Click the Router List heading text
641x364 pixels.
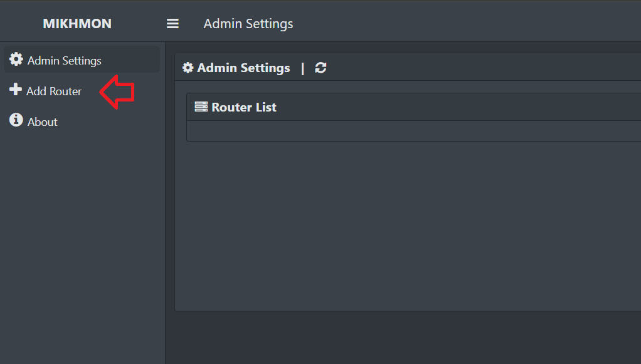tap(244, 107)
